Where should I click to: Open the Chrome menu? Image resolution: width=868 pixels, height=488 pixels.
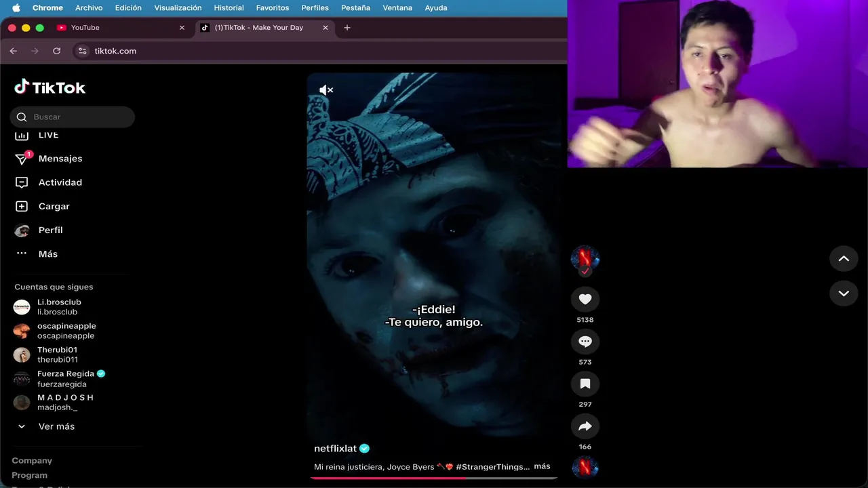point(47,8)
